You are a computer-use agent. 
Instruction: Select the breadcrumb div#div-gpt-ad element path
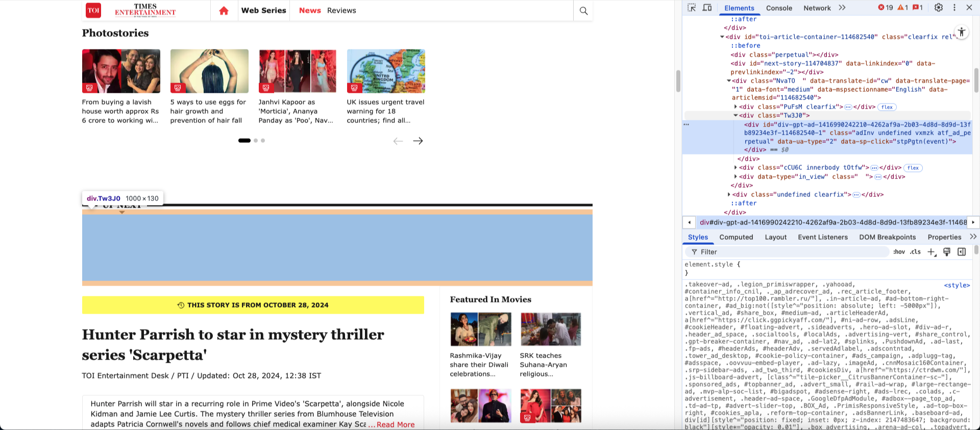pyautogui.click(x=832, y=222)
